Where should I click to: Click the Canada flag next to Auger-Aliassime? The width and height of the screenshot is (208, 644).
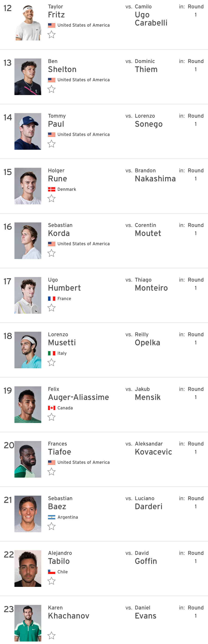click(x=52, y=408)
